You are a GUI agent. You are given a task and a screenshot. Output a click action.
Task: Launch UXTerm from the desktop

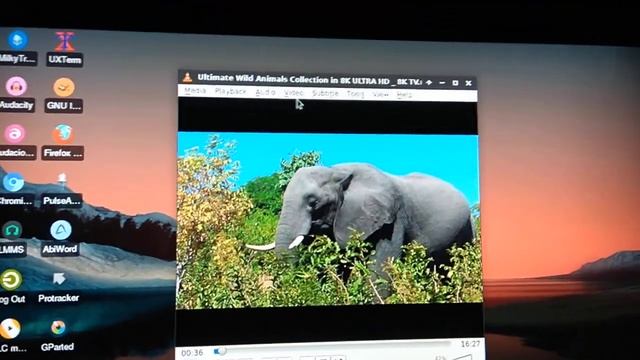click(64, 42)
